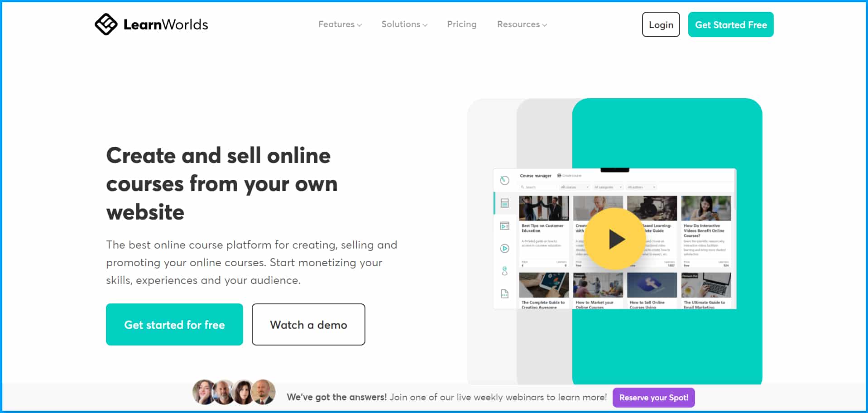The height and width of the screenshot is (413, 868).
Task: Play the demo video with yellow play button
Action: coord(615,239)
